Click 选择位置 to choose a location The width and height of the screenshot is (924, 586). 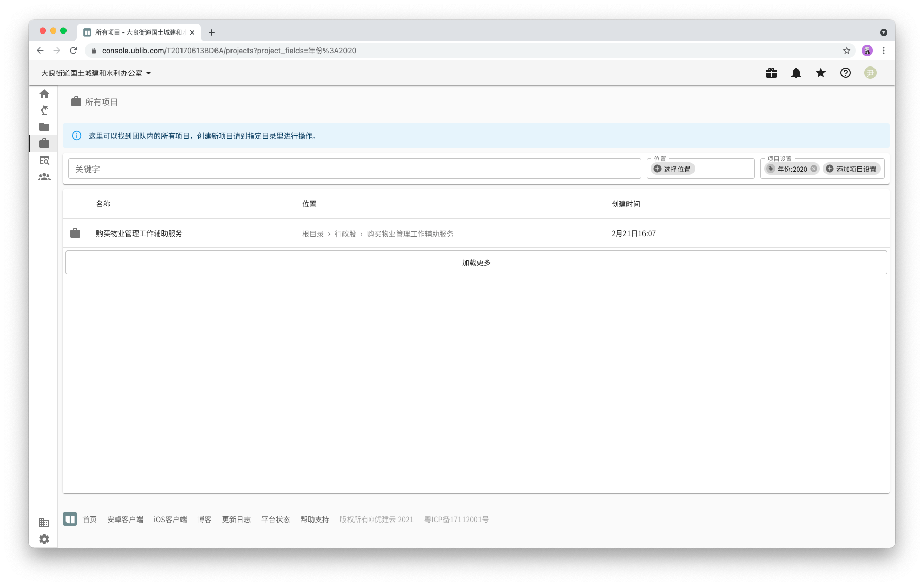click(672, 169)
